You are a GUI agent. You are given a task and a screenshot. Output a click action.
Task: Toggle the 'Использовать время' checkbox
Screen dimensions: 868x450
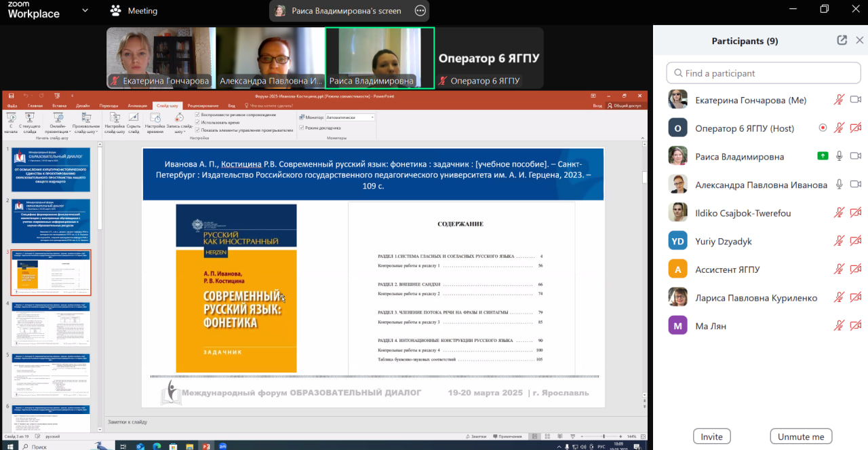197,122
